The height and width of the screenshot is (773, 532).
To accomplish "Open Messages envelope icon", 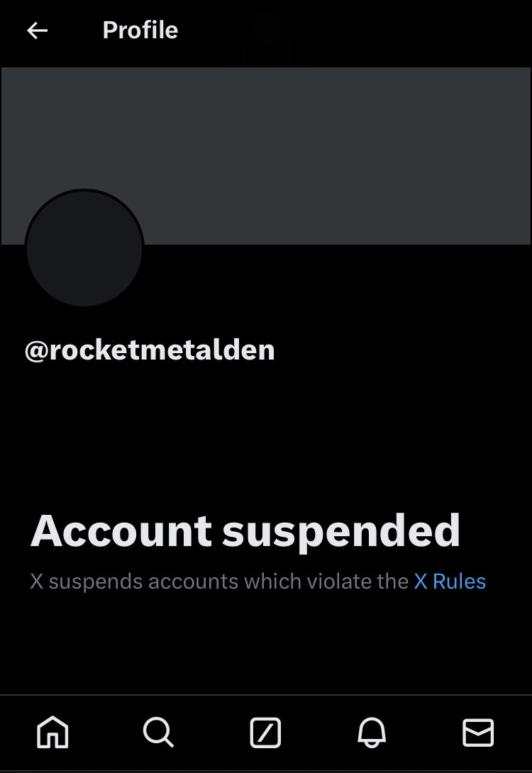I will pos(478,732).
